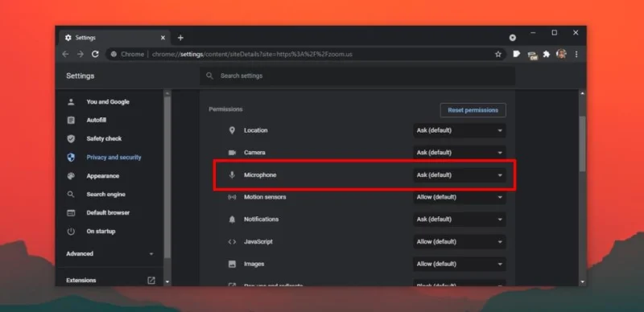Click the power icon beside On startup
Viewport: 644px width, 312px height.
coord(71,231)
